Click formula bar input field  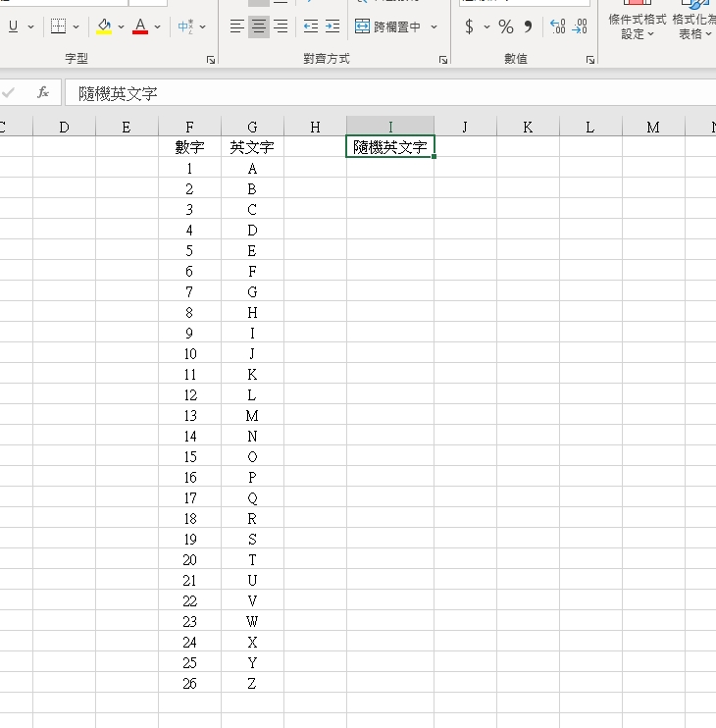click(390, 93)
